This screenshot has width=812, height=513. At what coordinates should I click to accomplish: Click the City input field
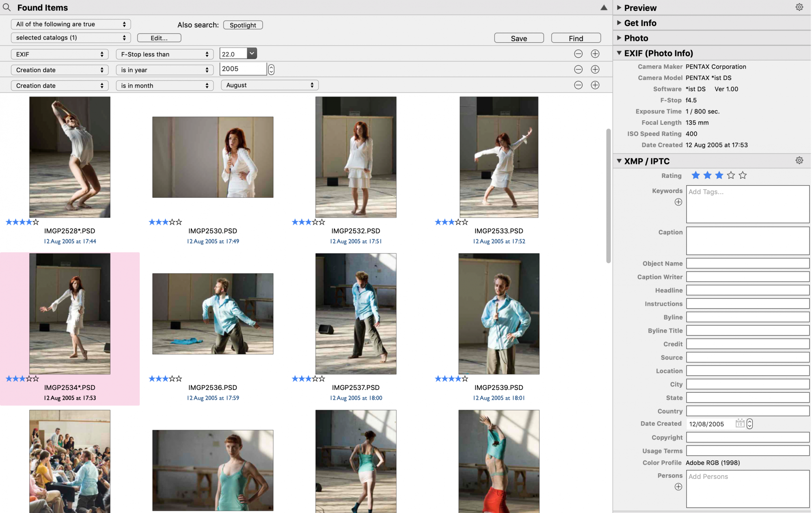tap(747, 384)
